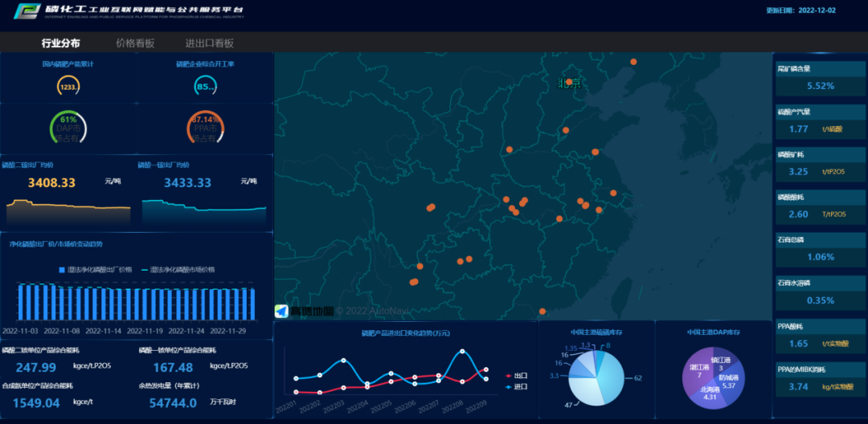Image resolution: width=868 pixels, height=424 pixels.
Task: Click the 中国主港DAP库存 chart title
Action: [x=714, y=332]
